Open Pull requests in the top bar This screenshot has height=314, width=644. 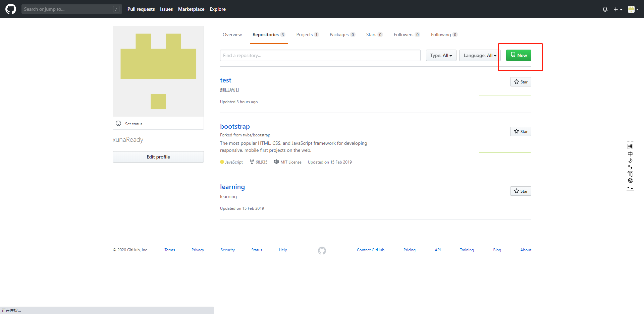coord(141,9)
